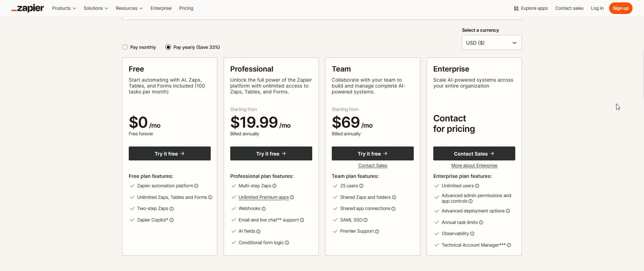Screen dimensions: 644x271
Task: Go to Pricing in the nav bar
Action: tap(186, 8)
